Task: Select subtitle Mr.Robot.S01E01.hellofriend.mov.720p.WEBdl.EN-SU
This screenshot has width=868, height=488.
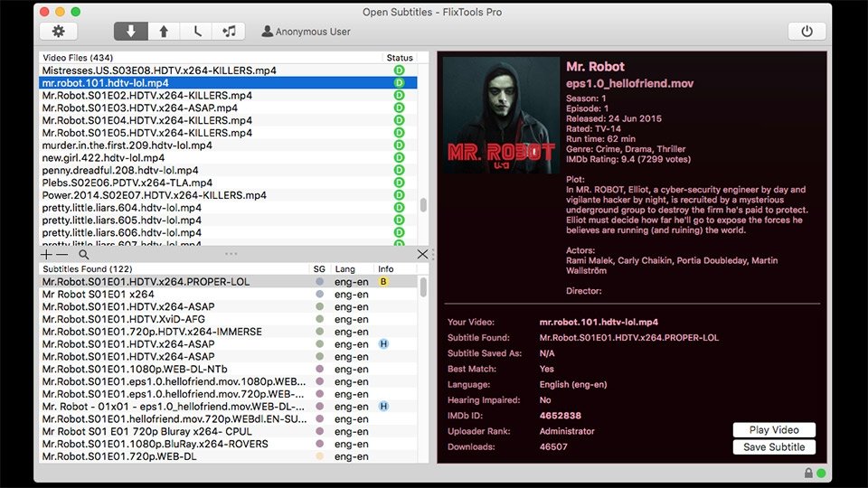Action: pyautogui.click(x=228, y=418)
